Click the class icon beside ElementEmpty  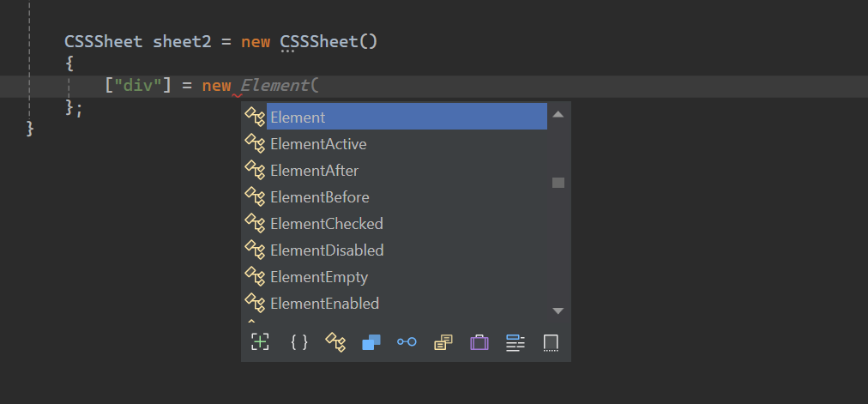click(x=255, y=277)
